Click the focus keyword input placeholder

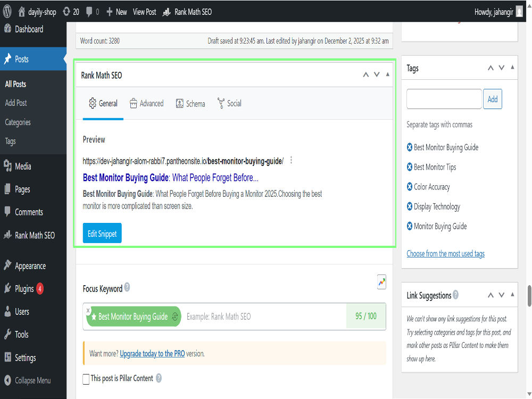tap(219, 317)
